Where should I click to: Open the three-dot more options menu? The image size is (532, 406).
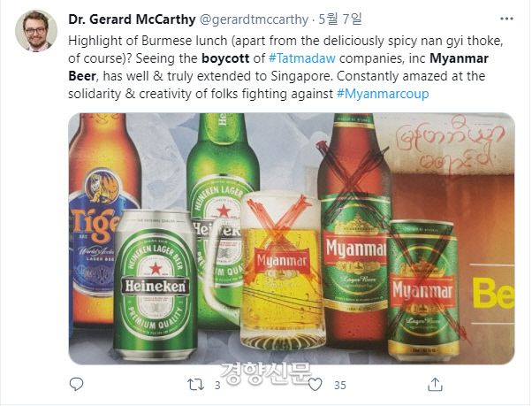click(506, 19)
